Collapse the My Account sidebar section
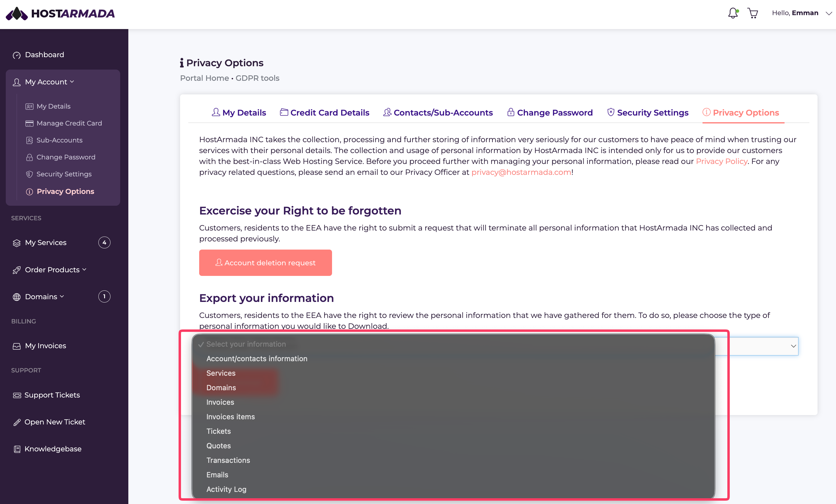 tap(49, 82)
